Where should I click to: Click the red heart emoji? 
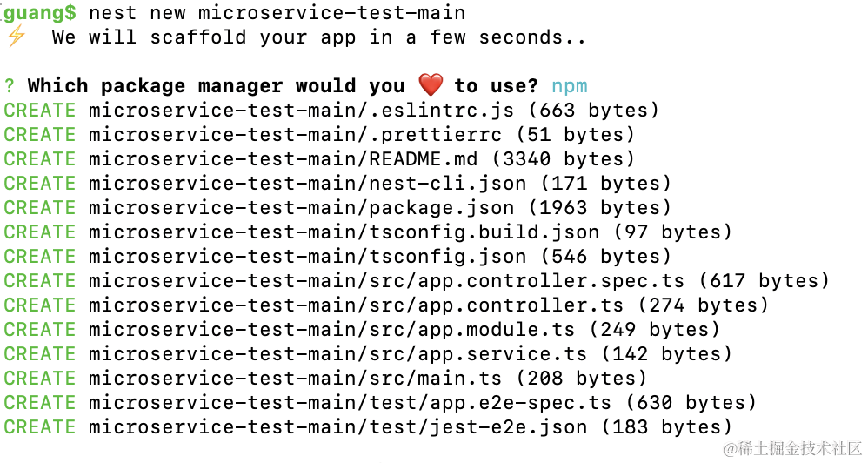pos(431,85)
